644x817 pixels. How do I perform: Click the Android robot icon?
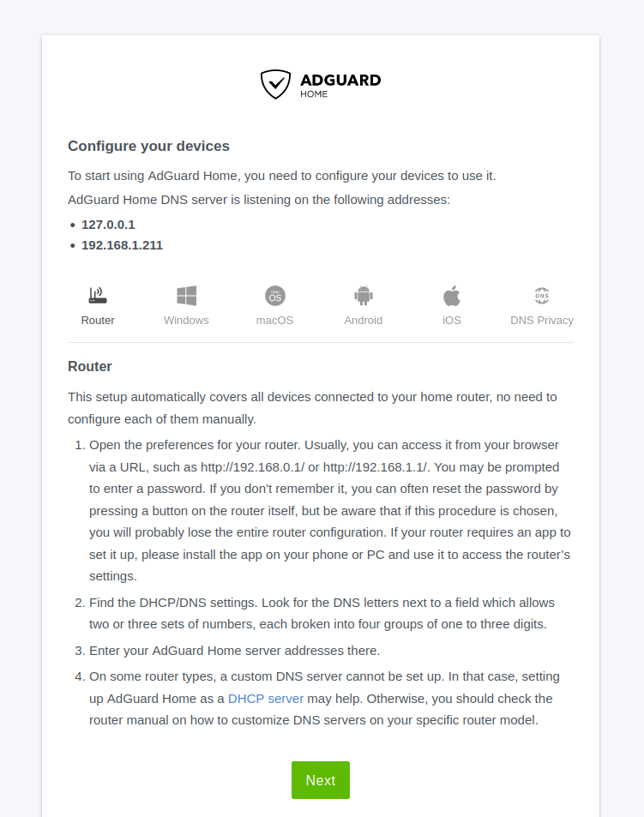(364, 296)
